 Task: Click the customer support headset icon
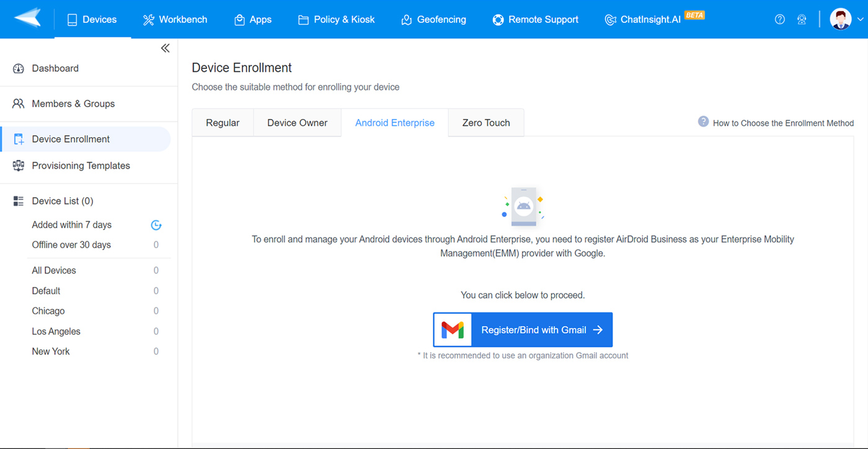802,19
